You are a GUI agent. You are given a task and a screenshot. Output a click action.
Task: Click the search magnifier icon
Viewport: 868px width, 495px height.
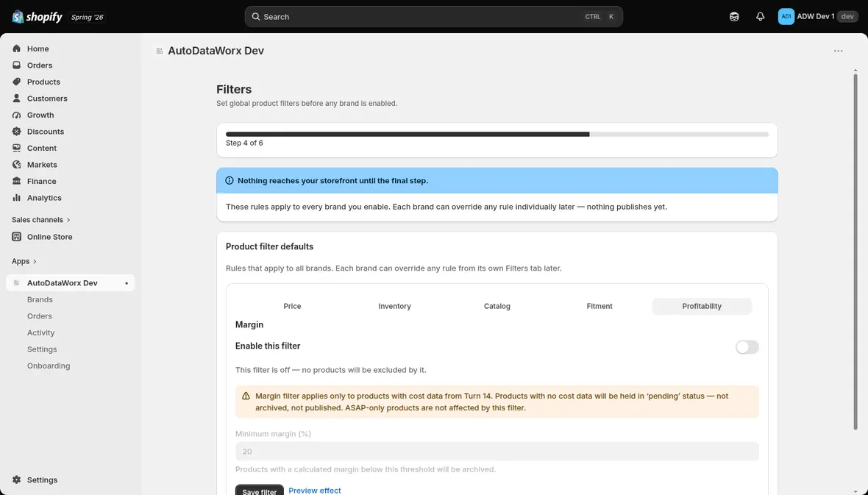pyautogui.click(x=256, y=17)
